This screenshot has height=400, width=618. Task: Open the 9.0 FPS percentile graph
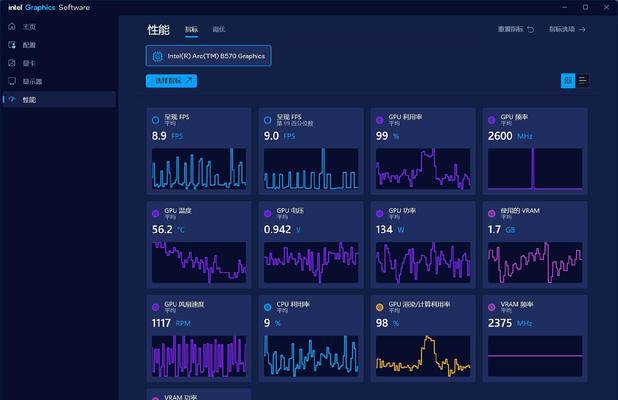click(x=311, y=169)
